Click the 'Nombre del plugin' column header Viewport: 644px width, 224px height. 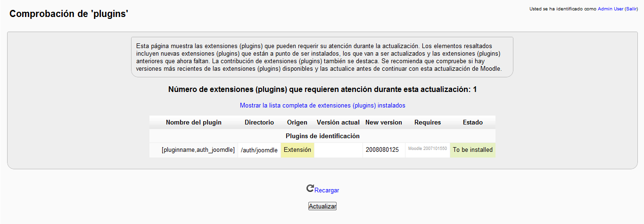(x=193, y=123)
